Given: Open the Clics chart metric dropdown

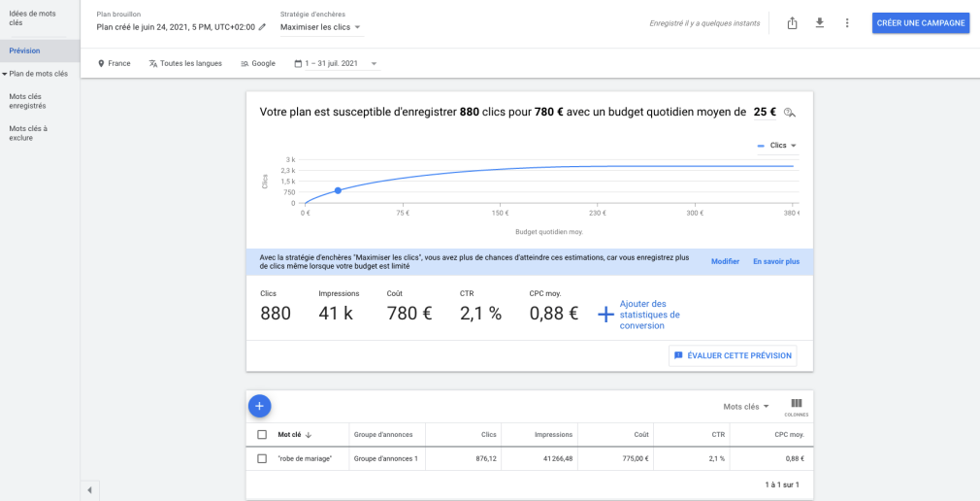Looking at the screenshot, I should point(777,145).
